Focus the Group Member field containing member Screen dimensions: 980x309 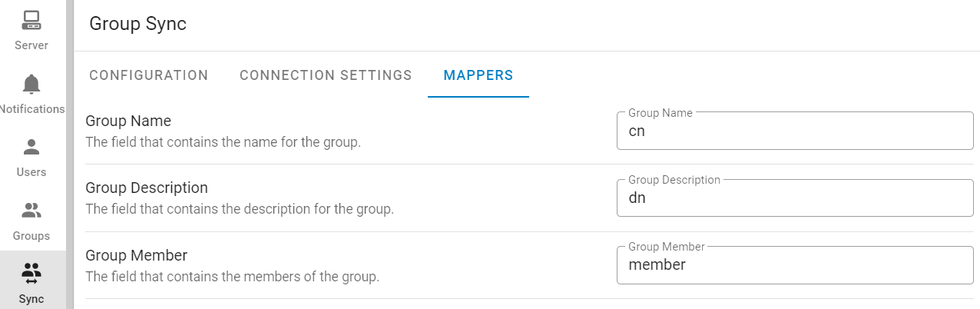(795, 265)
